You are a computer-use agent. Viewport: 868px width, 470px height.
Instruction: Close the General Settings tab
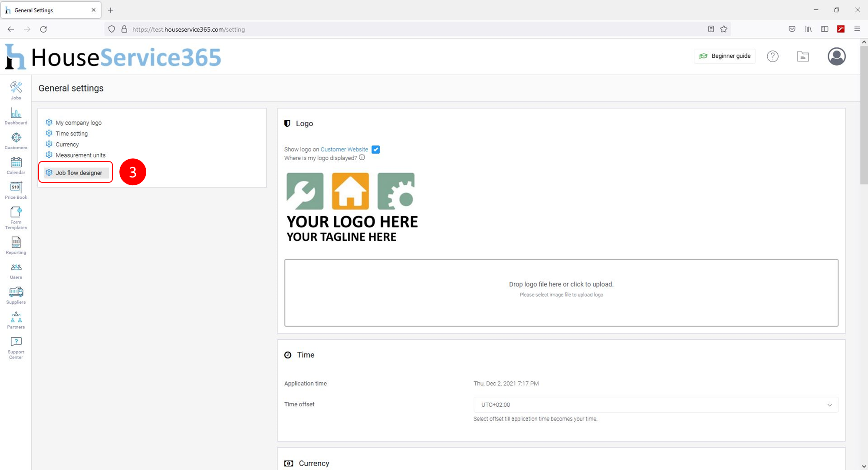tap(93, 10)
